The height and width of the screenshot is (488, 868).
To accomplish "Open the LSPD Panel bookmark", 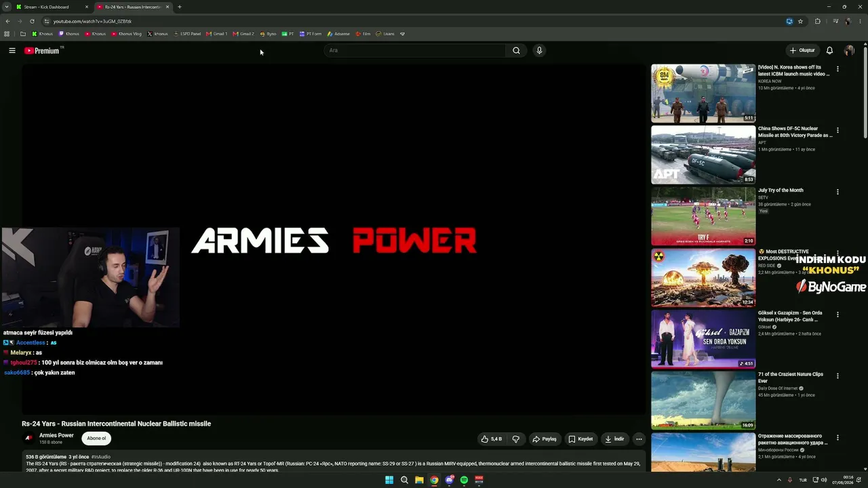I will tap(187, 33).
